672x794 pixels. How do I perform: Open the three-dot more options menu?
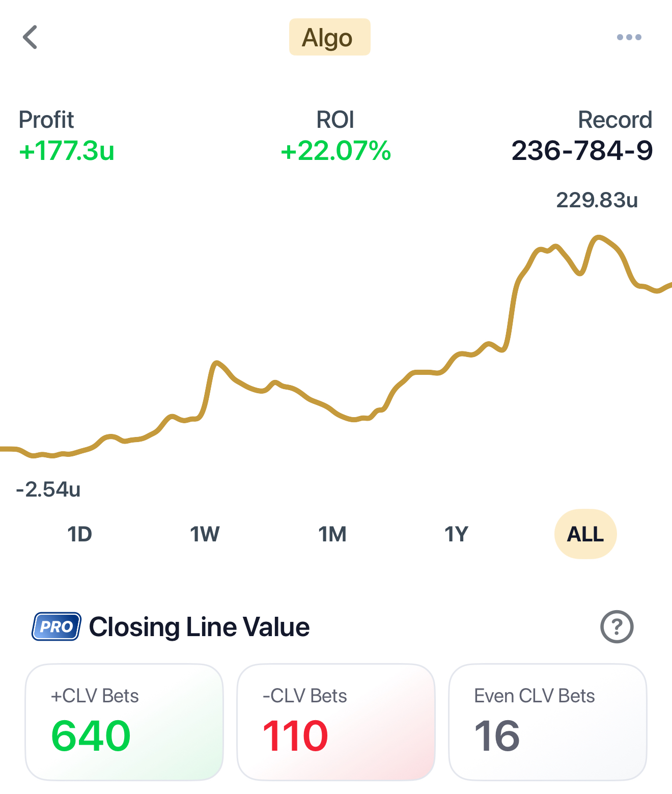(629, 37)
